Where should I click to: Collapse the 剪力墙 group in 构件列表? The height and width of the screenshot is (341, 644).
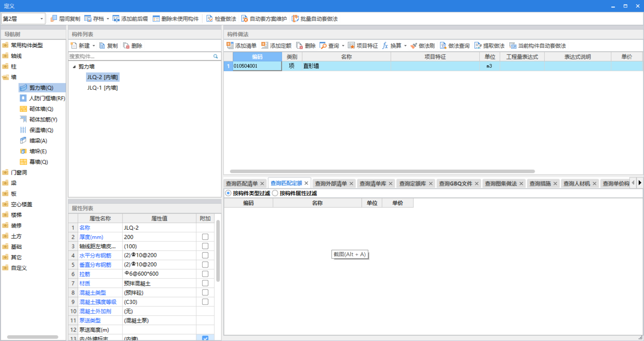point(74,66)
